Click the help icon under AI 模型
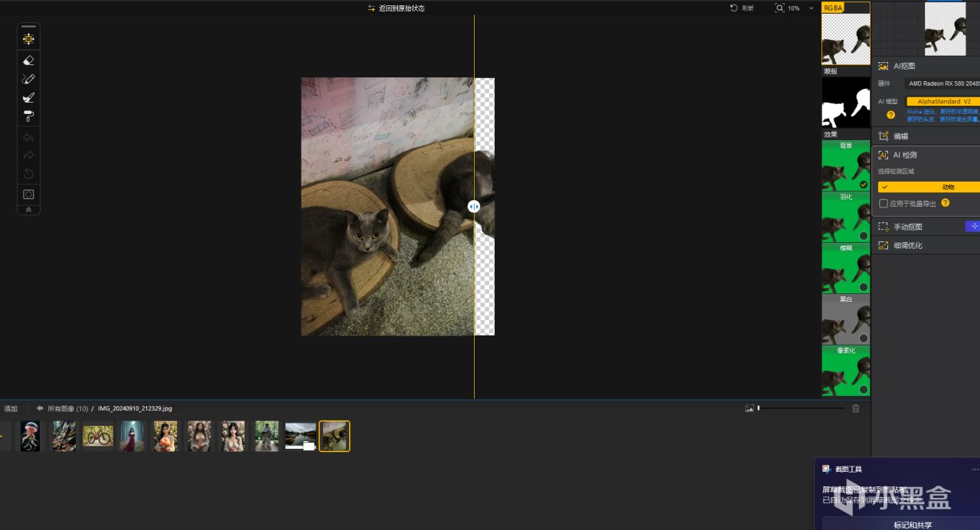The height and width of the screenshot is (530, 980). pos(890,115)
